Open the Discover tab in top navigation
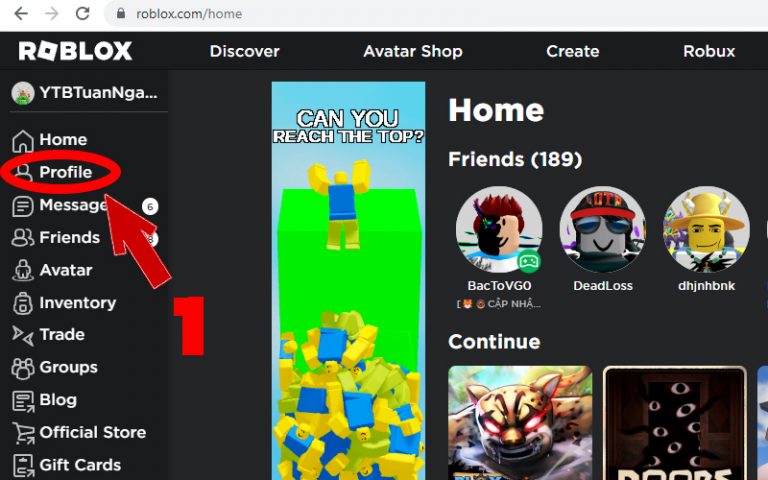The height and width of the screenshot is (480, 768). (x=244, y=51)
